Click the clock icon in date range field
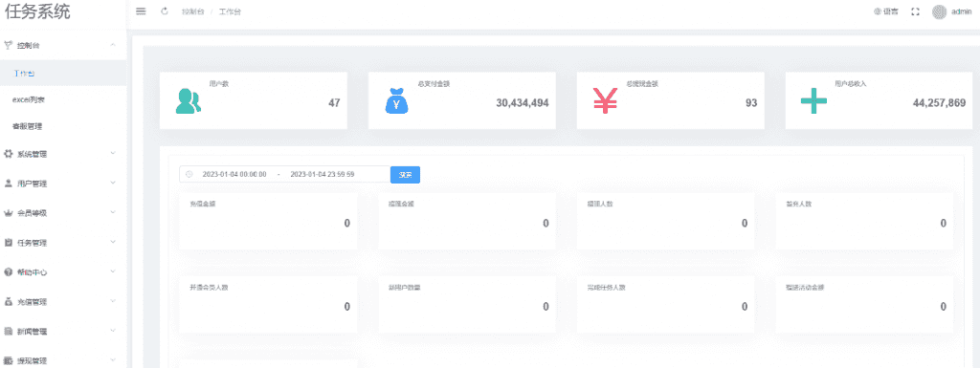 pyautogui.click(x=189, y=174)
